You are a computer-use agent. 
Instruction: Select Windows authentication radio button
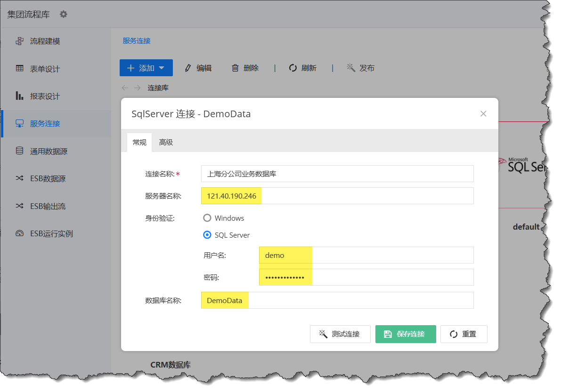coord(207,218)
